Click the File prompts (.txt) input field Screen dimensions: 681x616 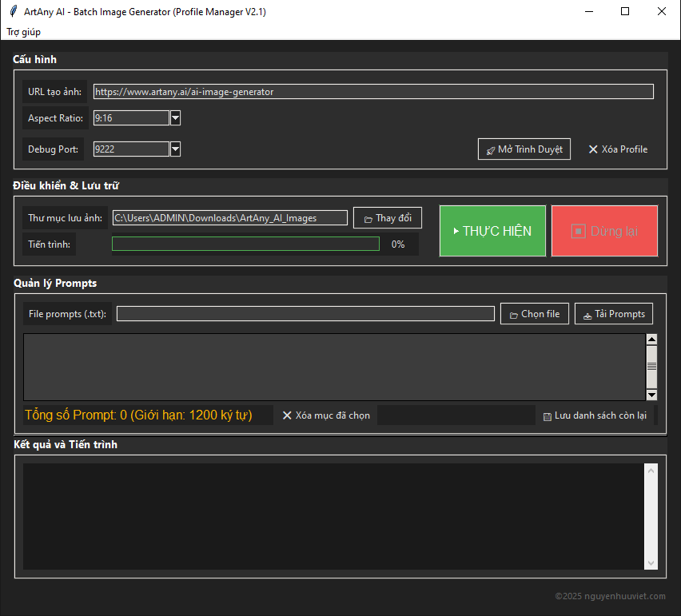tap(305, 314)
